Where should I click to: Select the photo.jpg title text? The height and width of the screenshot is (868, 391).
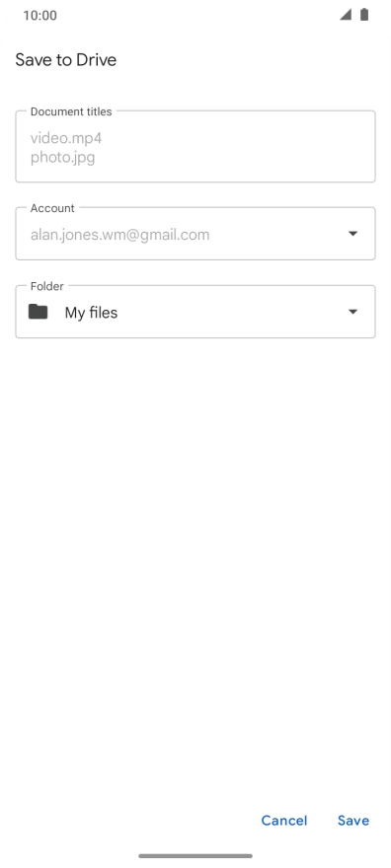[62, 157]
